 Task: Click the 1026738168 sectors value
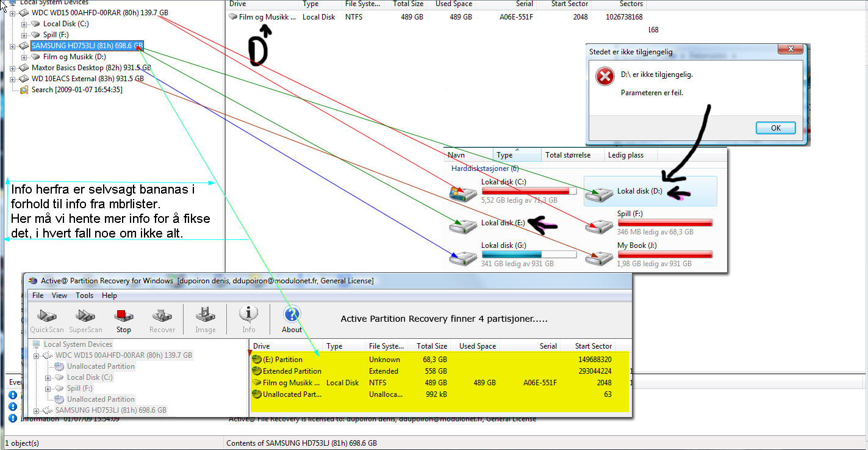click(624, 17)
